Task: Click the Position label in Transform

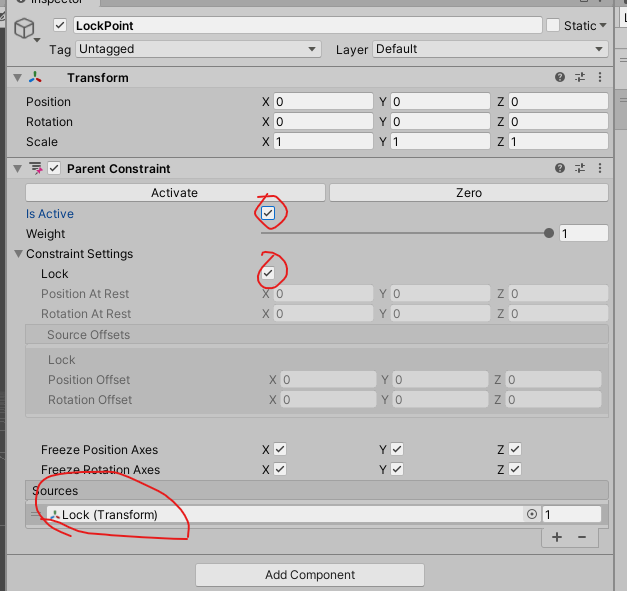Action: (x=48, y=102)
